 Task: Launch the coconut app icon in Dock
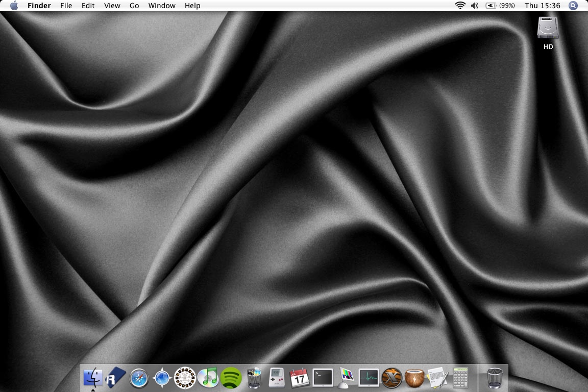(x=415, y=378)
